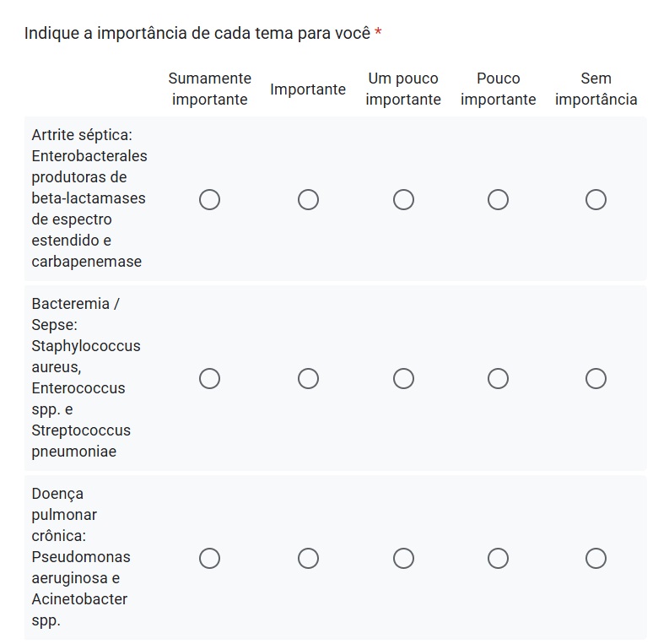Select 'Sumamente importante' for Bacteremia / Sepse
Screen dimensions: 669x644
point(209,379)
